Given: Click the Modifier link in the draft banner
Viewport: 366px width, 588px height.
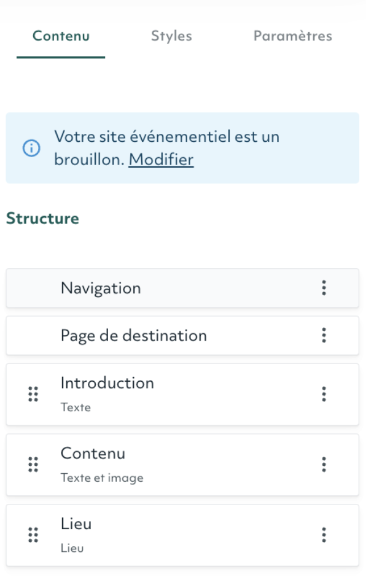Looking at the screenshot, I should (x=161, y=160).
